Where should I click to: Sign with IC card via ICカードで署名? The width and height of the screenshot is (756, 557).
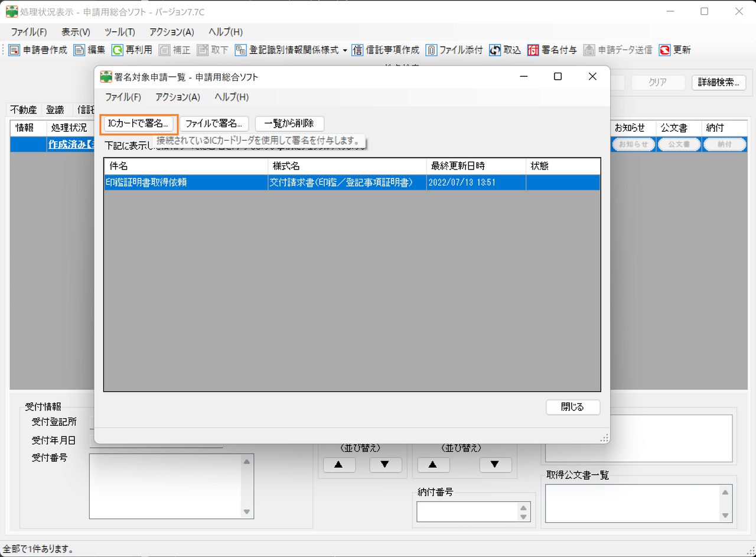139,123
